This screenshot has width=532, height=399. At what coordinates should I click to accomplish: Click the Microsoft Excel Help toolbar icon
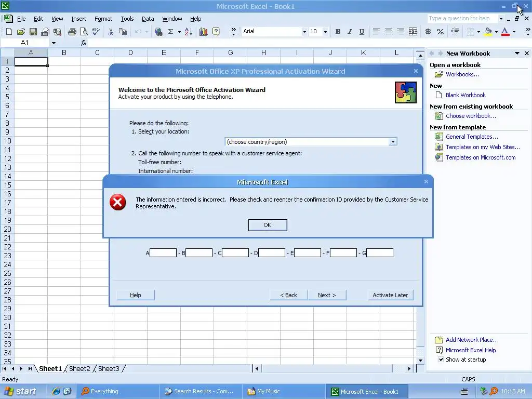(x=216, y=32)
